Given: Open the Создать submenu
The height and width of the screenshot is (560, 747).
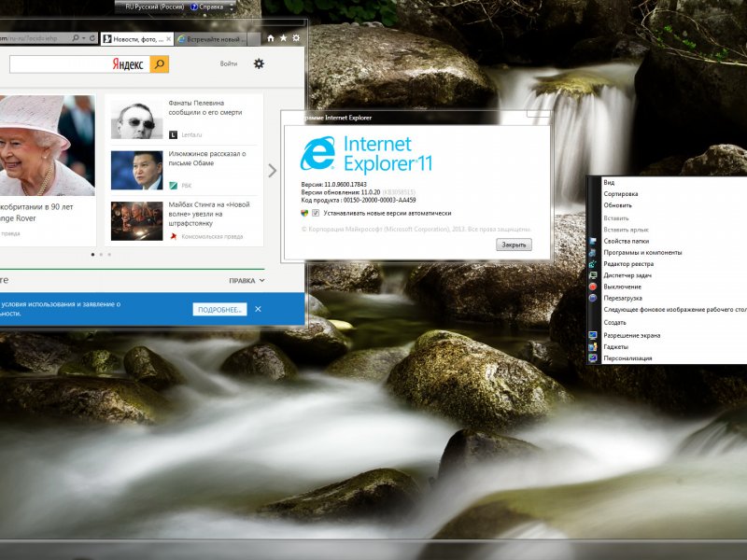Looking at the screenshot, I should click(674, 322).
